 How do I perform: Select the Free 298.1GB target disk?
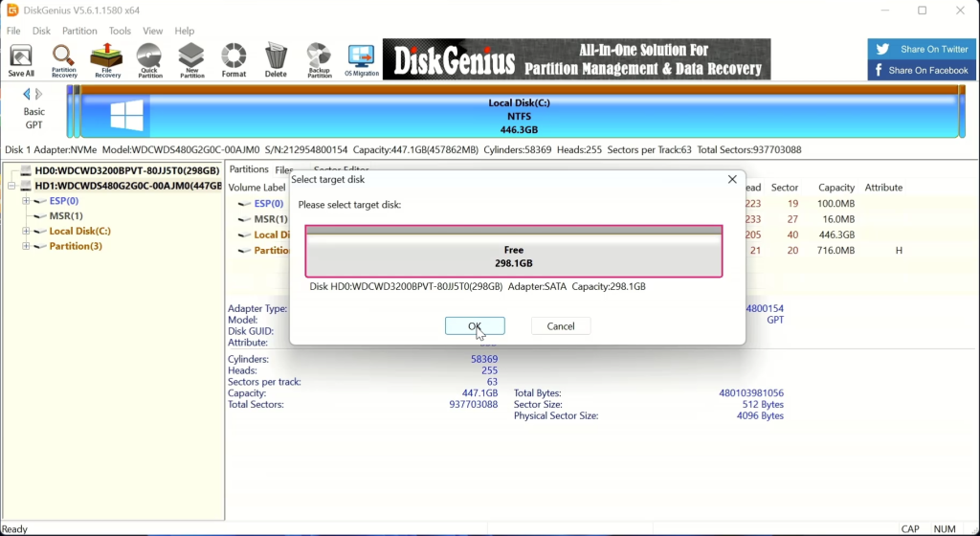coord(513,256)
